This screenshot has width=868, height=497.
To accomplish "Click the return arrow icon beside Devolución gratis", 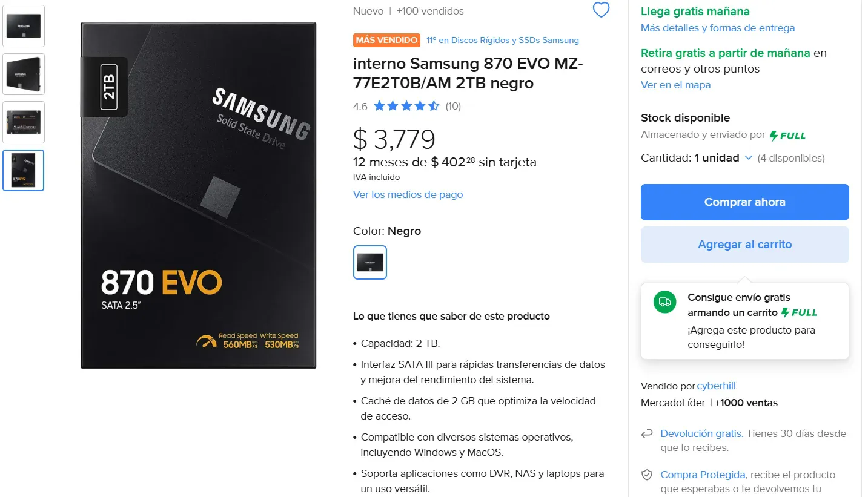I will pos(647,433).
